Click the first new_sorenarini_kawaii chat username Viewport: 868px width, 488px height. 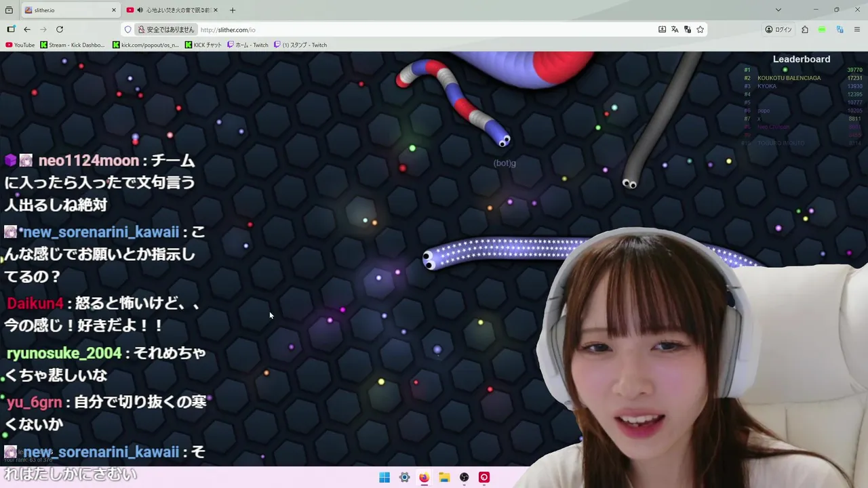tap(101, 232)
